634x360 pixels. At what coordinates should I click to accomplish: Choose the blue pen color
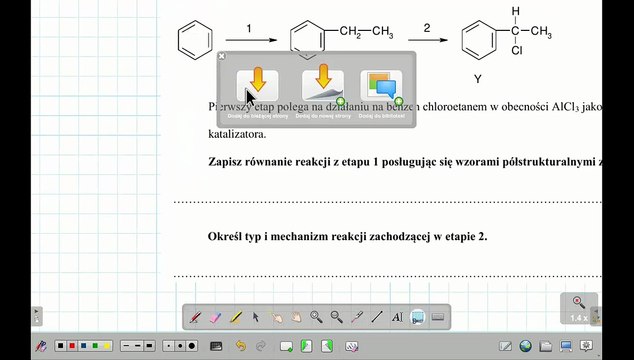(84, 346)
